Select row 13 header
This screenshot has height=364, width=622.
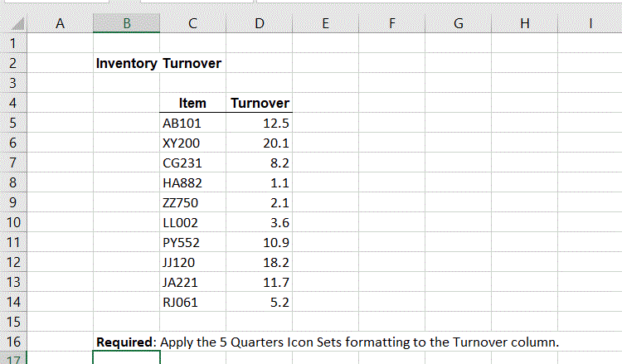pos(13,282)
